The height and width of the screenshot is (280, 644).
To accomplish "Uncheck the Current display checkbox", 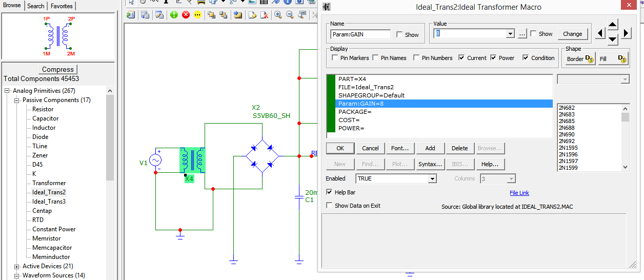I will pyautogui.click(x=462, y=58).
